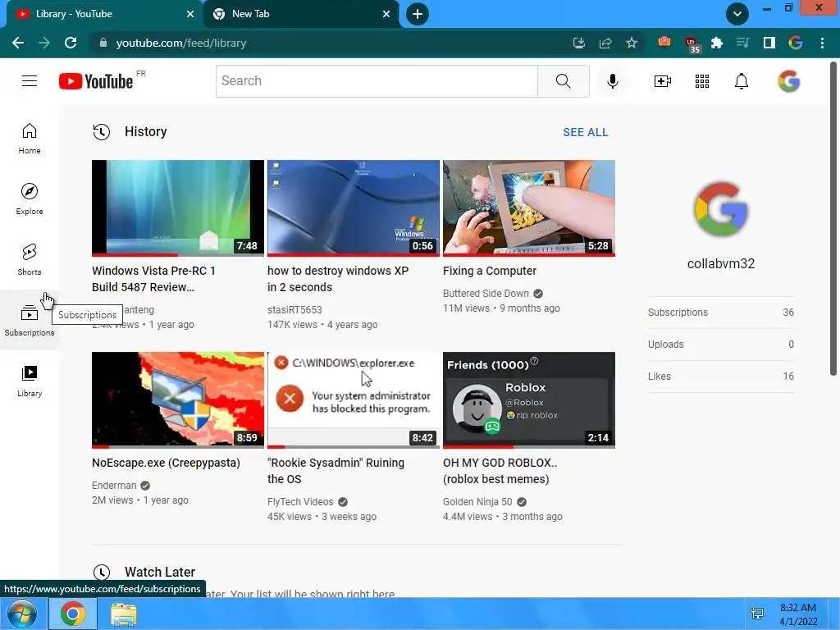Open a new browser tab with plus button
Screen dimensions: 840x630
[x=418, y=14]
